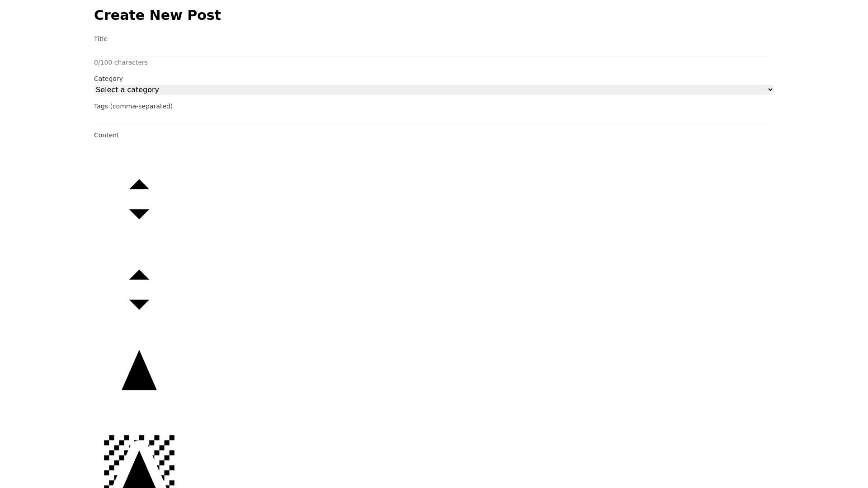Click the second pair's down-arrow icon
868x488 pixels.
pyautogui.click(x=139, y=305)
